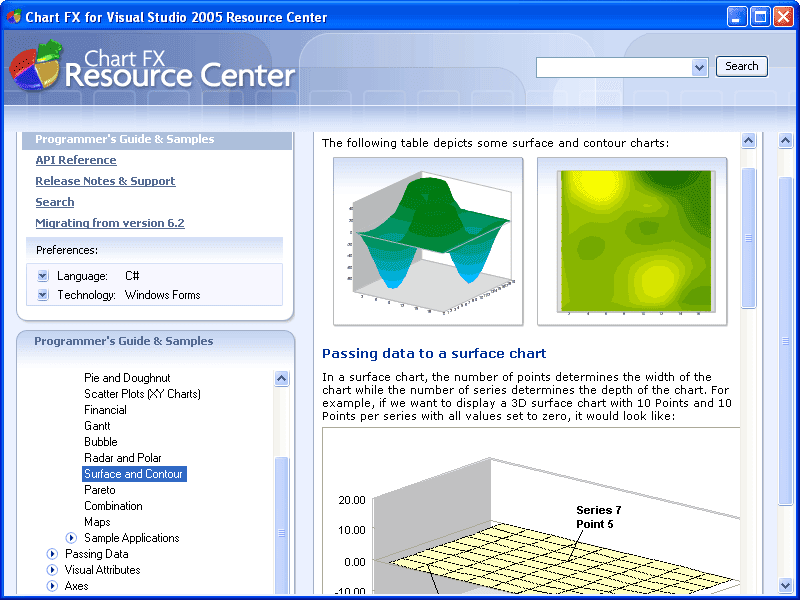The image size is (800, 600).
Task: Open the Technology preference dropdown
Action: coord(43,295)
